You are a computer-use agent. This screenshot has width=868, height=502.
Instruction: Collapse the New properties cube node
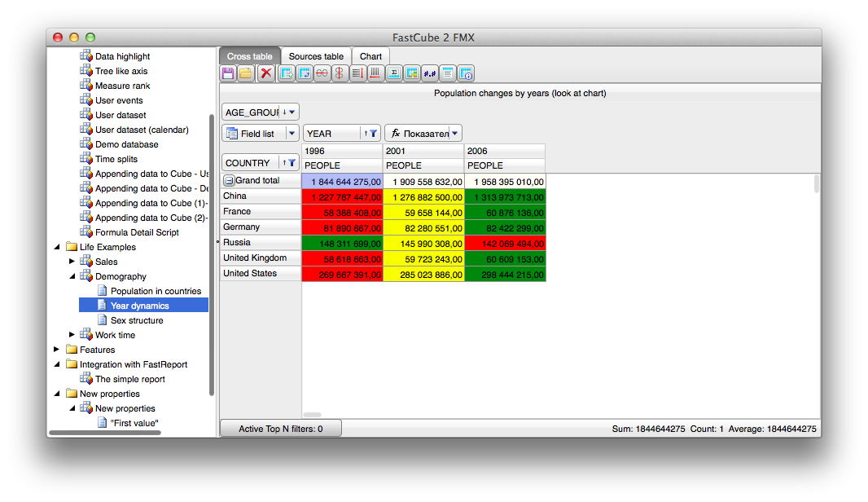point(72,408)
